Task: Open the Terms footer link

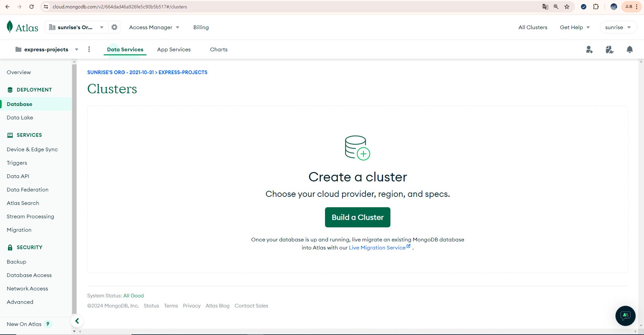Action: (171, 305)
